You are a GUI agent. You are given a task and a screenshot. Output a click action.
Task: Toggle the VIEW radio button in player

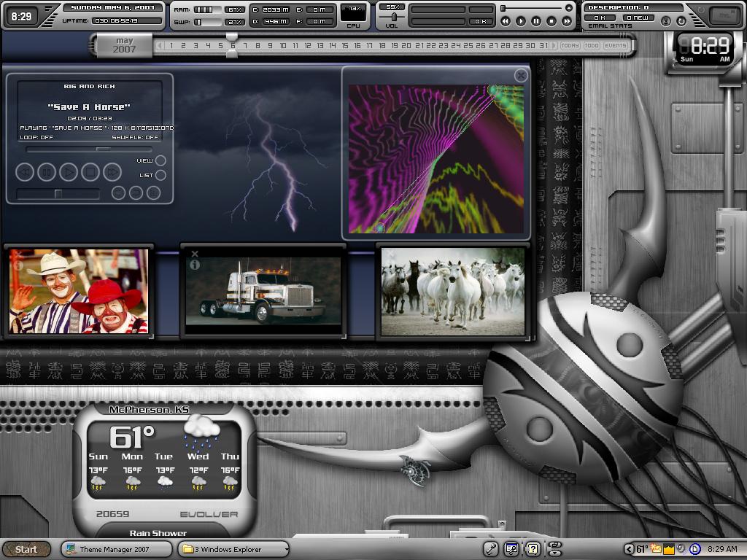[161, 160]
